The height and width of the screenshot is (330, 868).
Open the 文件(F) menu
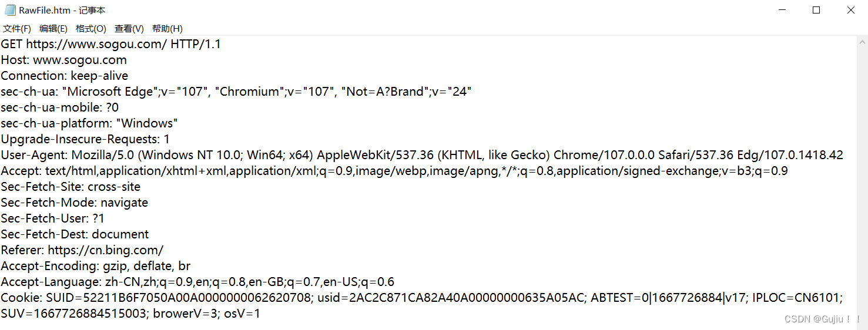(x=17, y=28)
